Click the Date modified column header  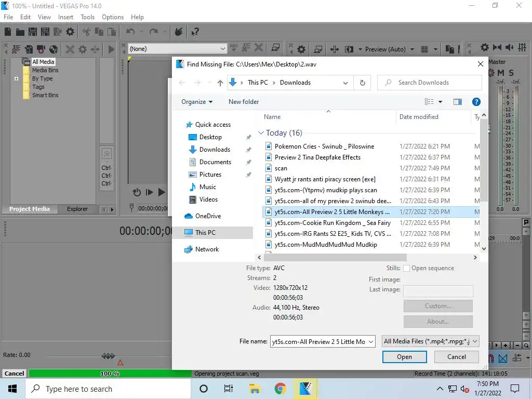click(419, 117)
